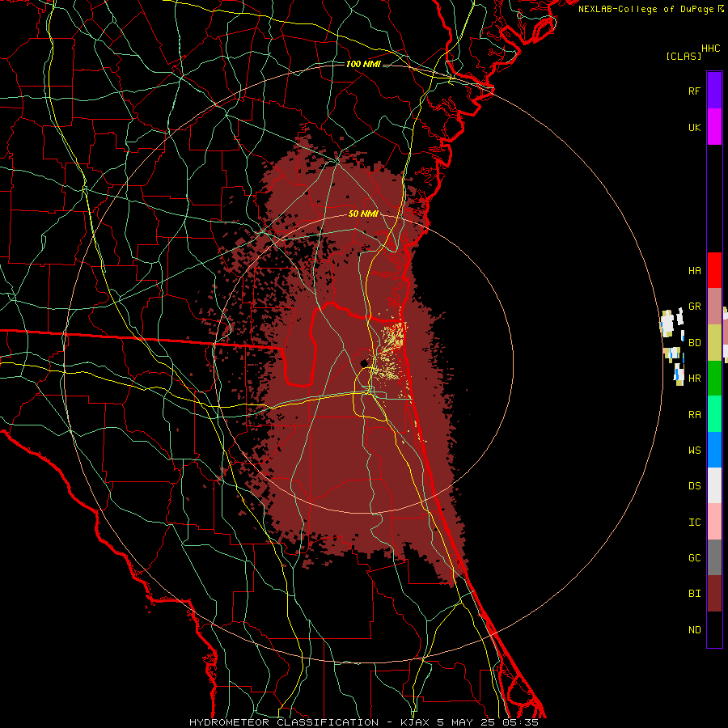Image resolution: width=728 pixels, height=728 pixels.
Task: Select the red HA color swatch
Action: pyautogui.click(x=714, y=270)
